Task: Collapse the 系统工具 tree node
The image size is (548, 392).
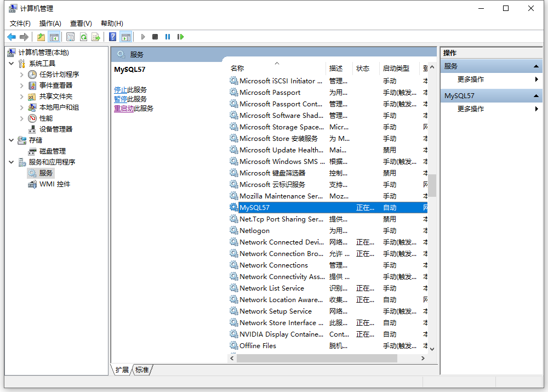Action: click(12, 64)
